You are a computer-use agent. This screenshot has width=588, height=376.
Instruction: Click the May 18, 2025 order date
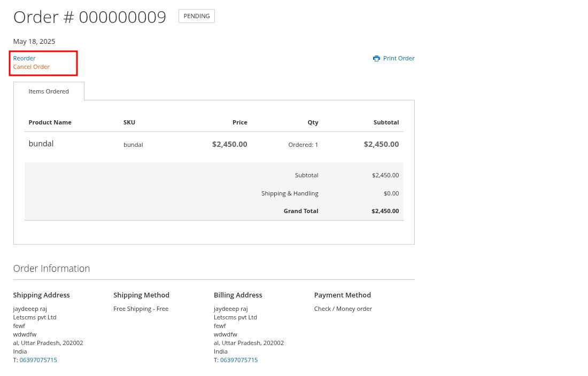coord(34,42)
